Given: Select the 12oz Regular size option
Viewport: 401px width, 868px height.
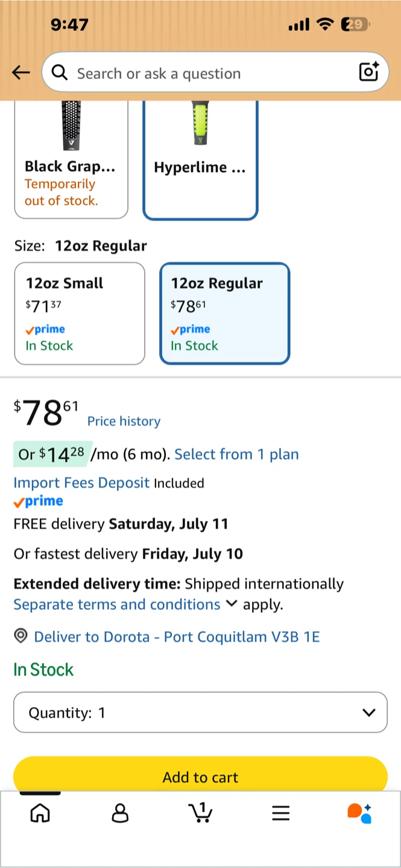Looking at the screenshot, I should [x=225, y=313].
